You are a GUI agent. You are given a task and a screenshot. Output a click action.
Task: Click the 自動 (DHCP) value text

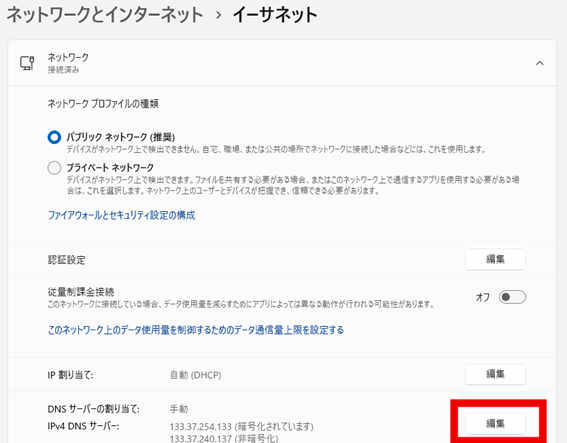(196, 375)
